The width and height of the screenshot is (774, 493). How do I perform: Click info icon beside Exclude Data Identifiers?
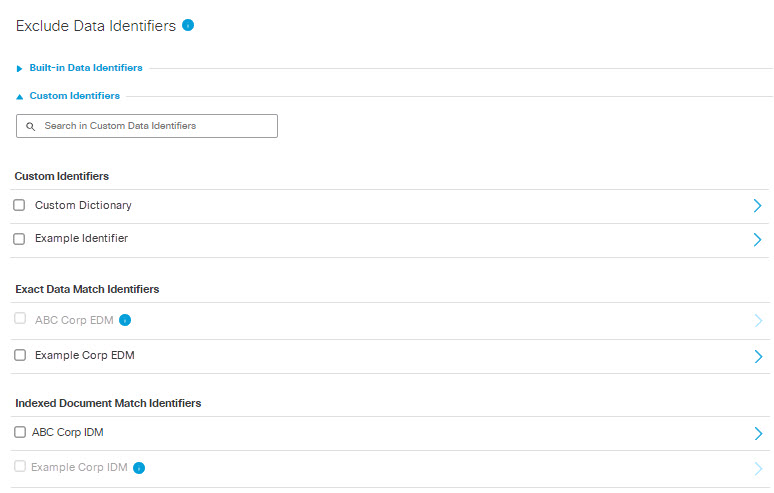pos(188,25)
